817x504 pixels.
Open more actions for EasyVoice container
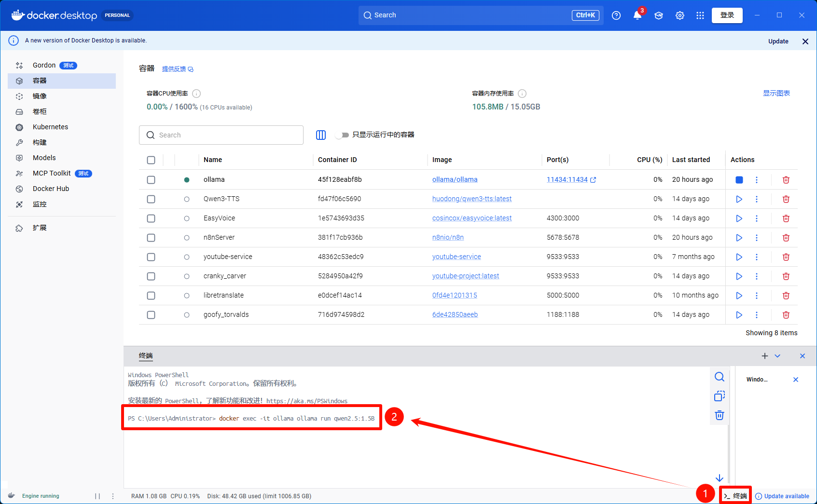757,218
